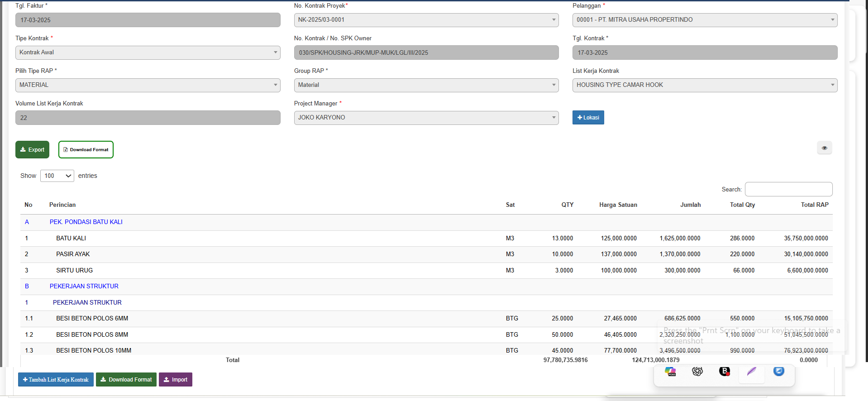Click the Total RAP column header
Viewport: 868px width, 401px height.
815,205
